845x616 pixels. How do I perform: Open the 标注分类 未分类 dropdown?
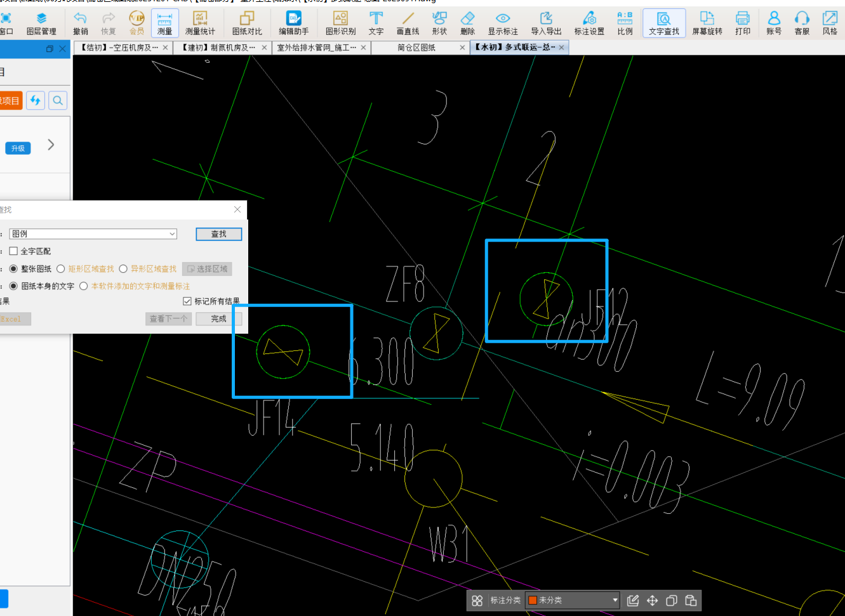pos(615,600)
